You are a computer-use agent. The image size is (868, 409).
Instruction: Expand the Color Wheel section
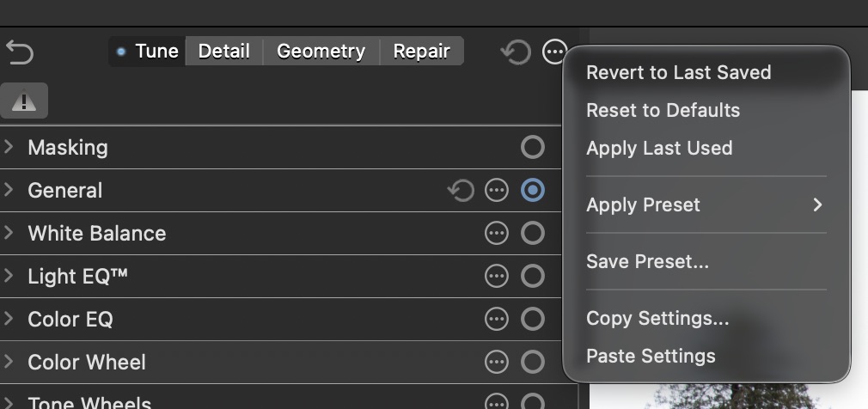pyautogui.click(x=9, y=363)
